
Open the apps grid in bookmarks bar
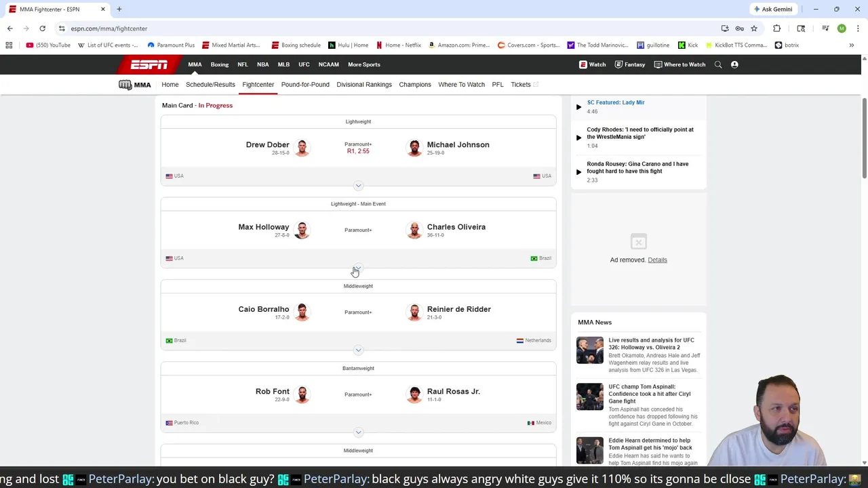click(9, 45)
